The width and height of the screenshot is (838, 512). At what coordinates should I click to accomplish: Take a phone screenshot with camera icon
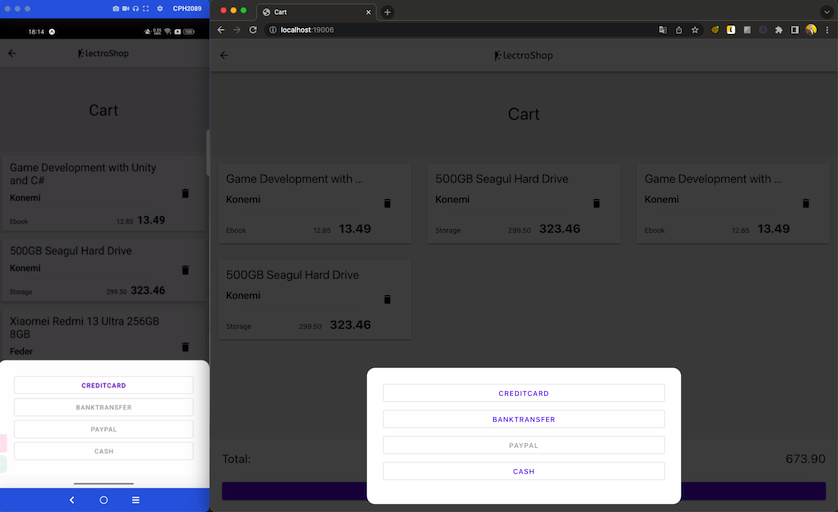[116, 9]
